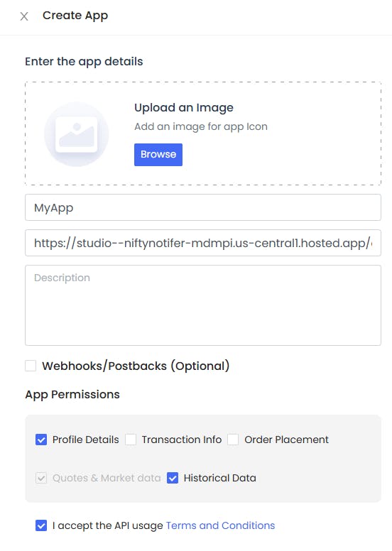
Task: Close the Create App dialog with X
Action: pos(24,16)
